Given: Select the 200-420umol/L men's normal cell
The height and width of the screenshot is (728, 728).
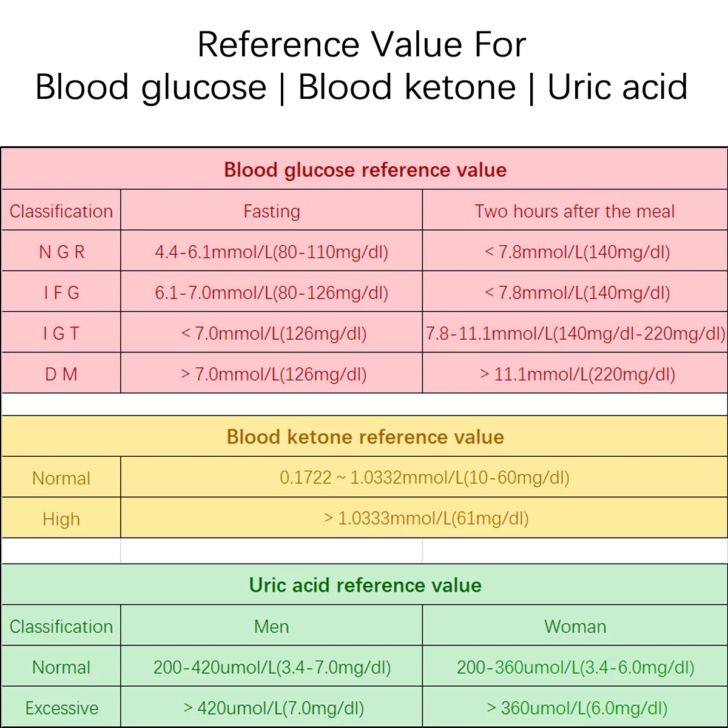Looking at the screenshot, I should point(271,667).
